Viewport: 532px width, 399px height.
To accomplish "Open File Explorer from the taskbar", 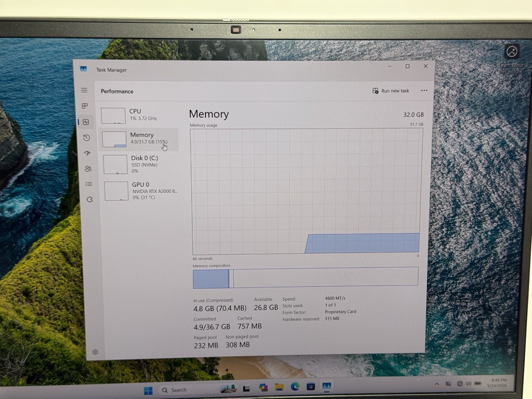I will coord(279,387).
